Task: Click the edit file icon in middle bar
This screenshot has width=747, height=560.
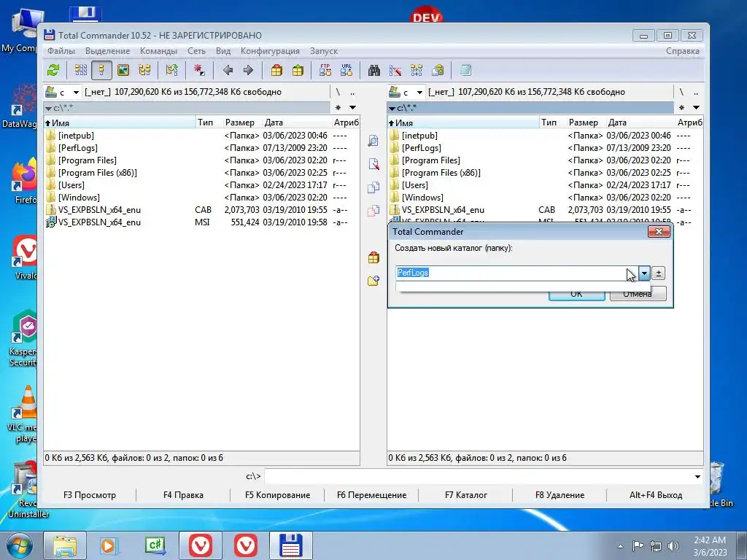Action: point(373,164)
